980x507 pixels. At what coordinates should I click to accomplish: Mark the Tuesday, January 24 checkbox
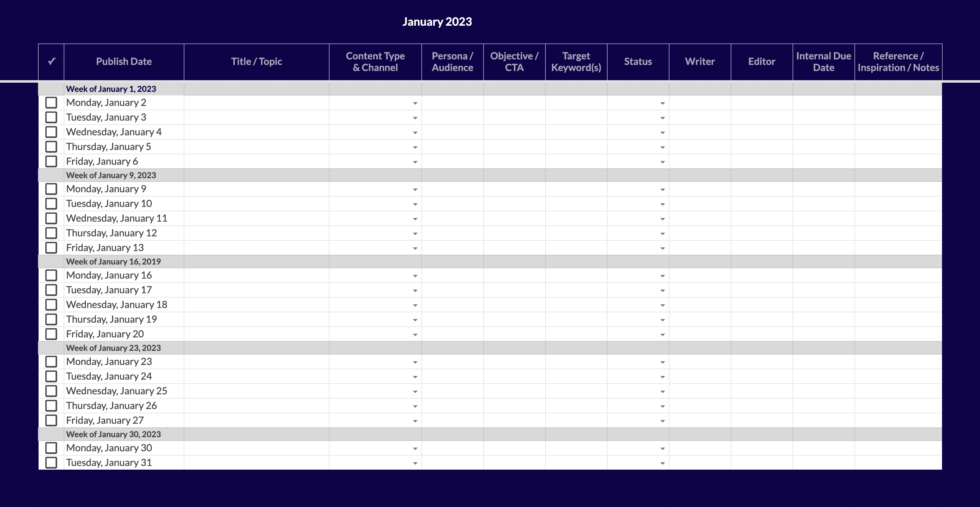click(x=51, y=376)
